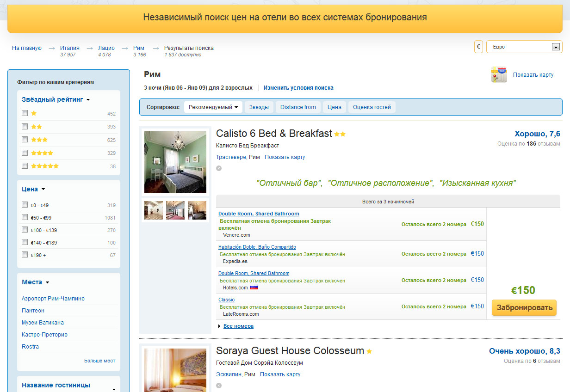Click the small gray circle under Трастевере

click(x=219, y=168)
